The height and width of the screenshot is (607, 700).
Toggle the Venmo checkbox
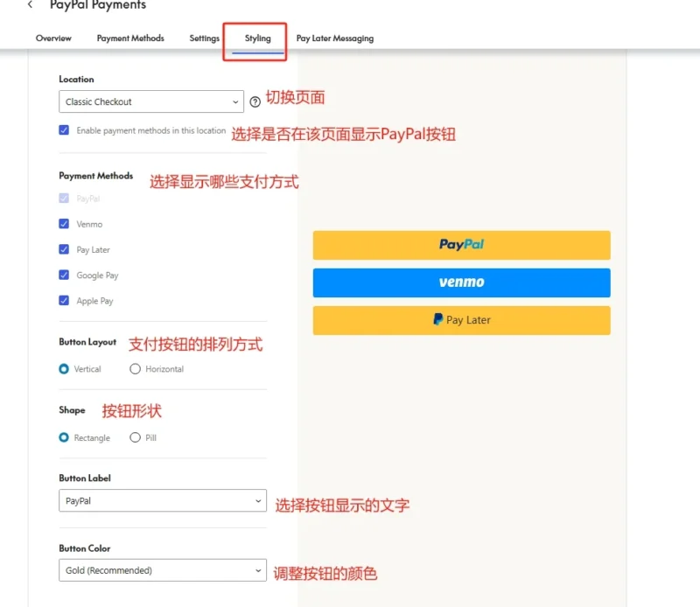point(64,224)
